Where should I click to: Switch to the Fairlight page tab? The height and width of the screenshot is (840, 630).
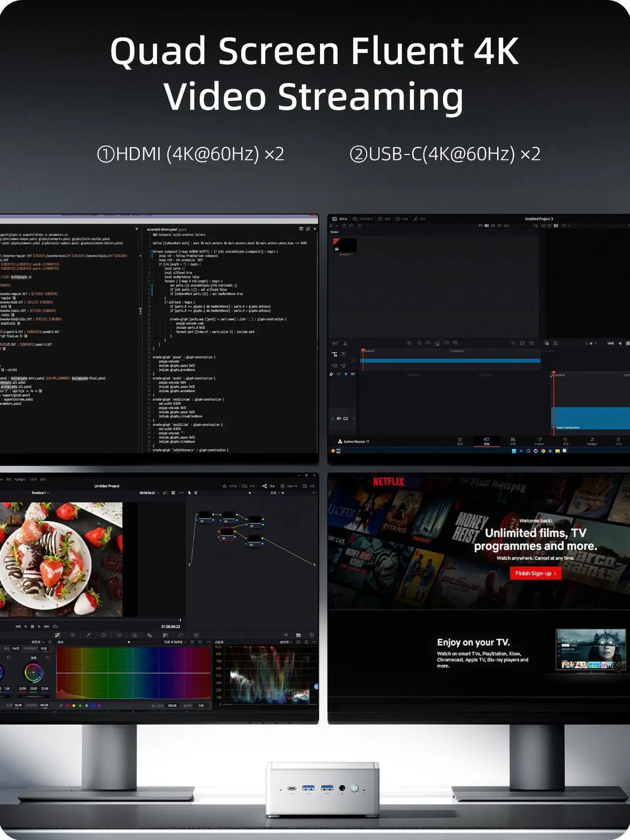pyautogui.click(x=592, y=441)
